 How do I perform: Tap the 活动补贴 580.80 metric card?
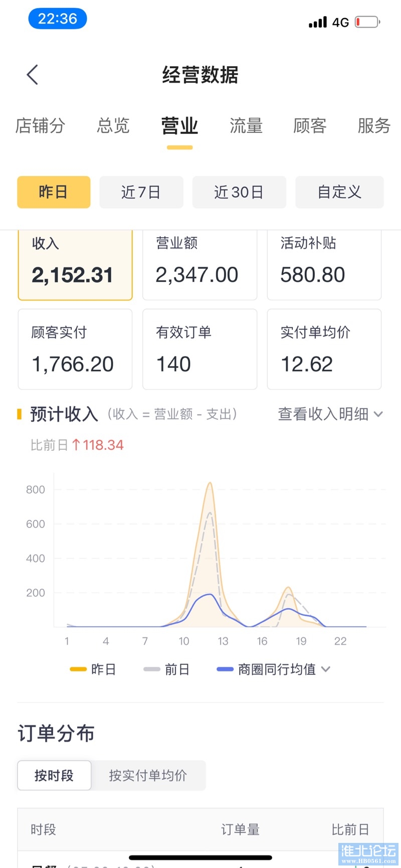324,265
